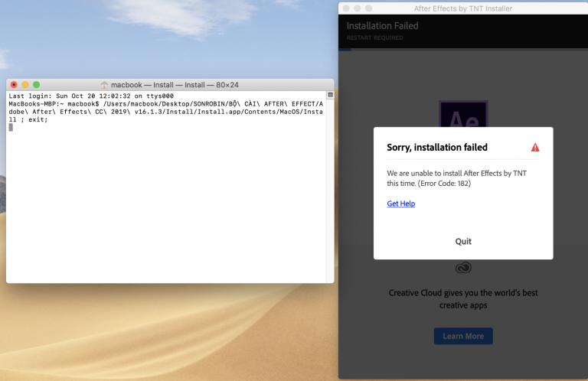Close the Terminal window with the red button

click(x=14, y=85)
